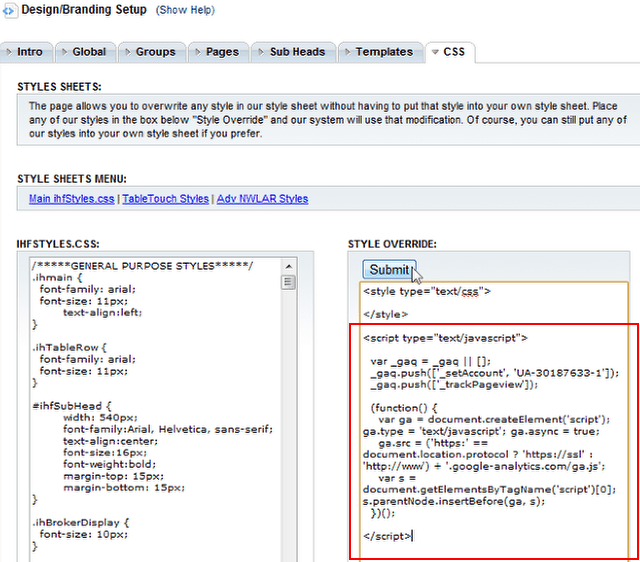This screenshot has height=562, width=640.
Task: Click the '.ihmain {' line
Action: (x=58, y=278)
